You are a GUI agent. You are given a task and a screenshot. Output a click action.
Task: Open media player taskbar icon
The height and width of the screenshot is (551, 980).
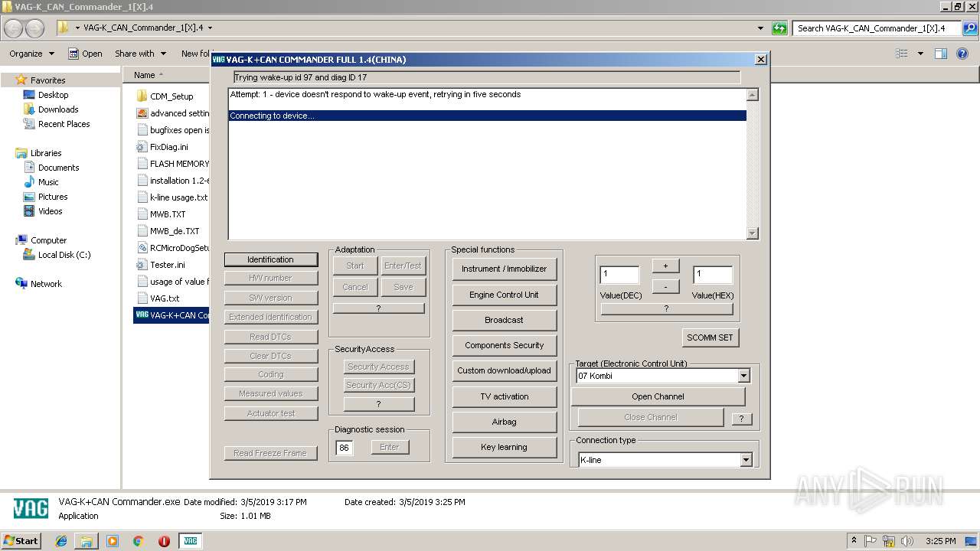(x=113, y=541)
